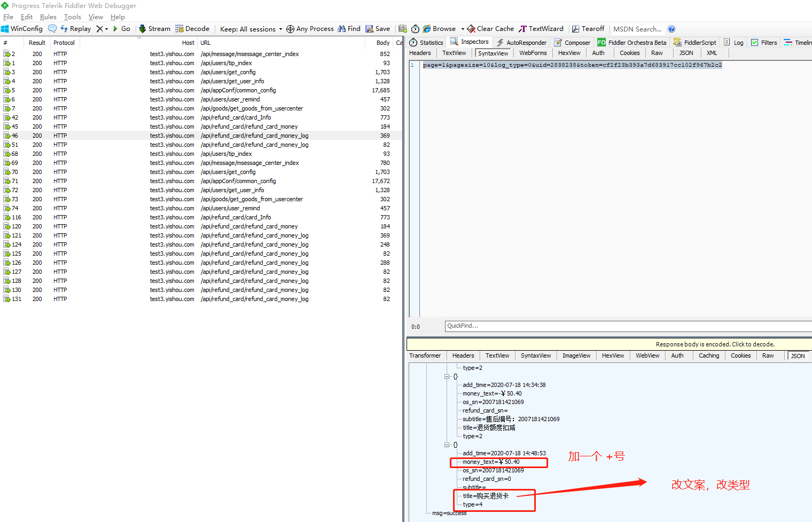The width and height of the screenshot is (812, 522).
Task: Click 'Response body is encoded' decode bar
Action: pyautogui.click(x=609, y=344)
